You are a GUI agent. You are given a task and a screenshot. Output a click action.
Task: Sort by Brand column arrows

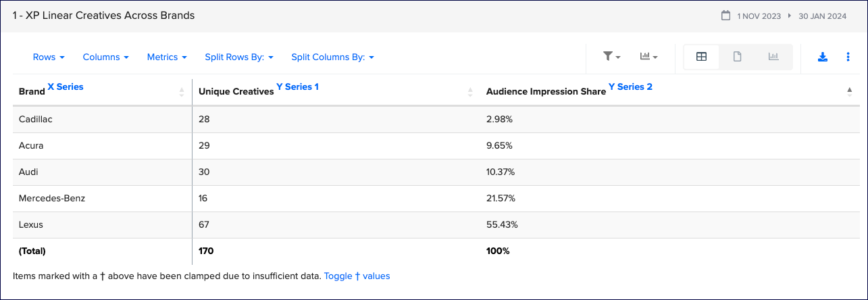[x=181, y=92]
